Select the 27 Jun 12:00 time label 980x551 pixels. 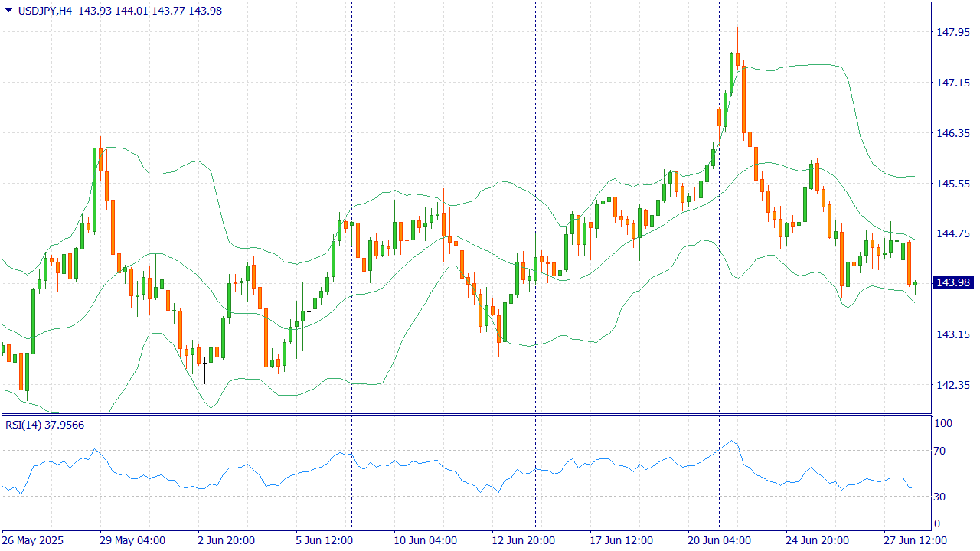coord(916,540)
